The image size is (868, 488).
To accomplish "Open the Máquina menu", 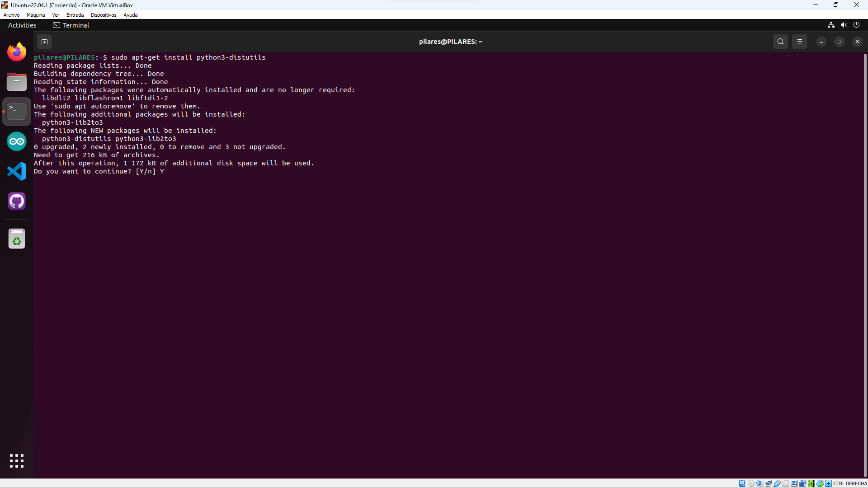I will tap(36, 15).
